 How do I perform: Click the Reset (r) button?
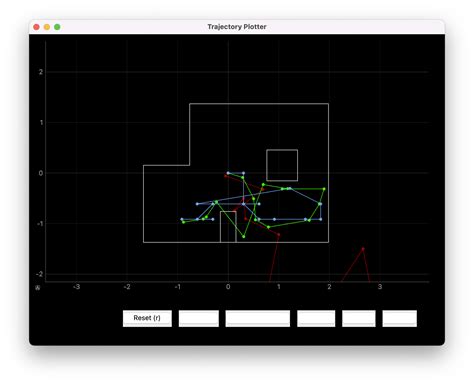point(147,318)
